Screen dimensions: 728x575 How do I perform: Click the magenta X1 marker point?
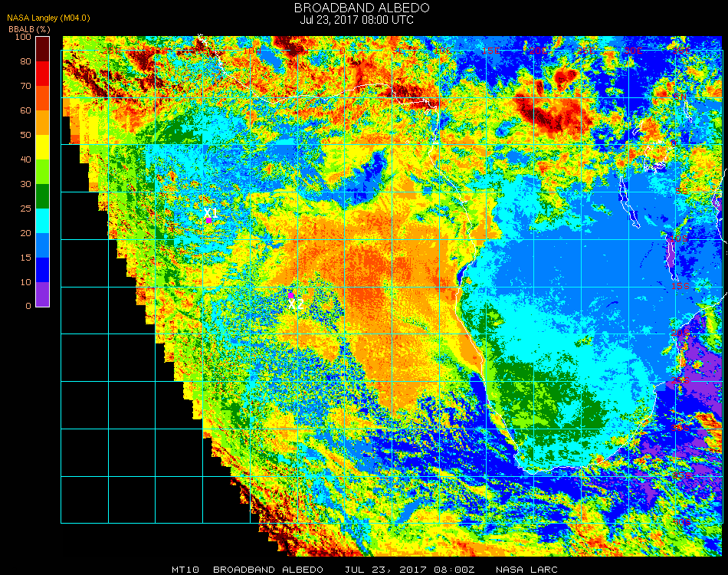pyautogui.click(x=209, y=221)
